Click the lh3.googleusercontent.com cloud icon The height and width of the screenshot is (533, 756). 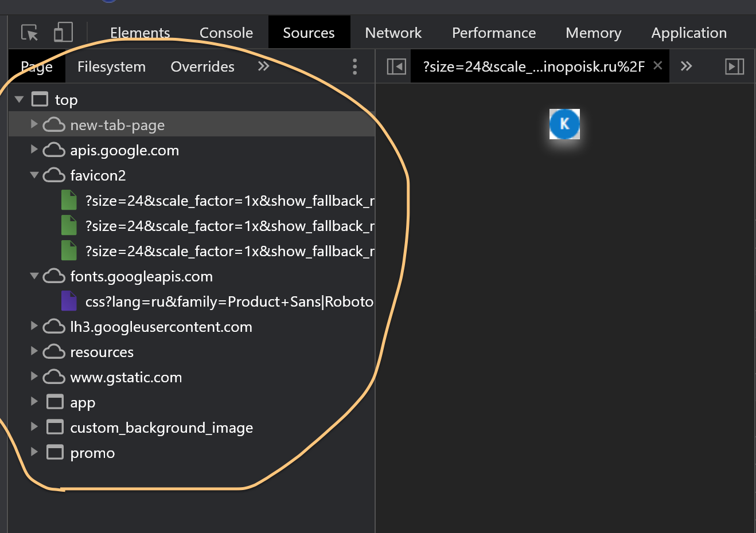54,326
